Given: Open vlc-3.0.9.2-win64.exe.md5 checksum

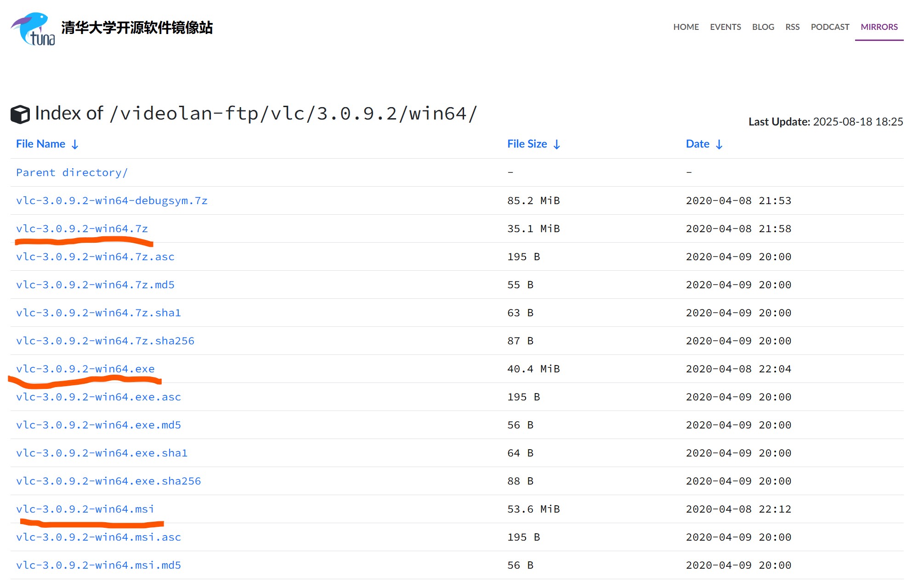Looking at the screenshot, I should 98,425.
